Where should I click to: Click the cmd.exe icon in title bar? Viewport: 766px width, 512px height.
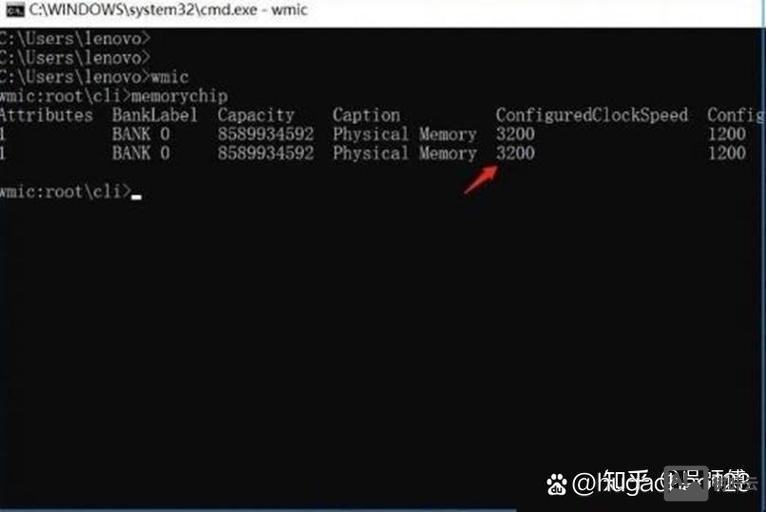[x=15, y=10]
